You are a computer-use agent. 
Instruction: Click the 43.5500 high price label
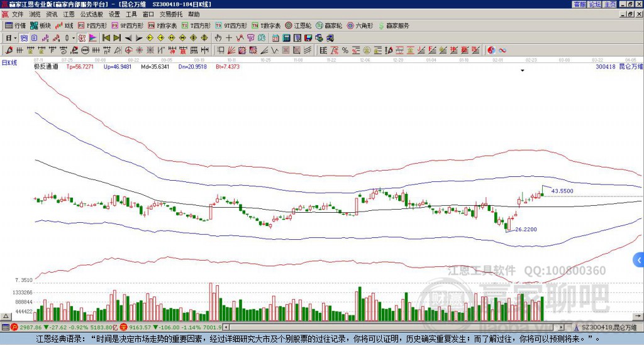tap(562, 191)
